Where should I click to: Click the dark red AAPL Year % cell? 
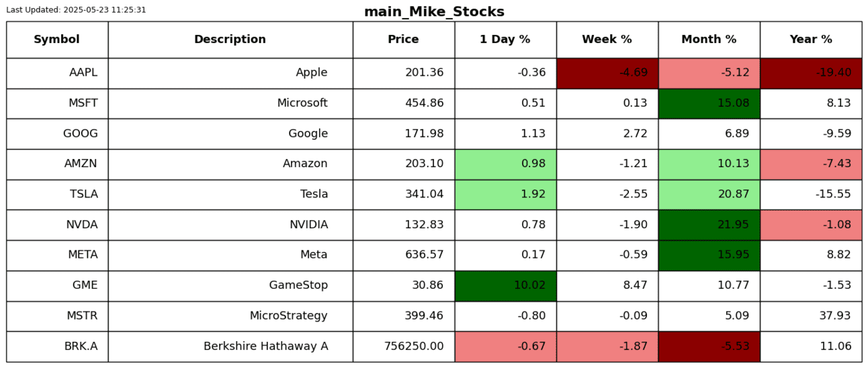click(x=810, y=73)
